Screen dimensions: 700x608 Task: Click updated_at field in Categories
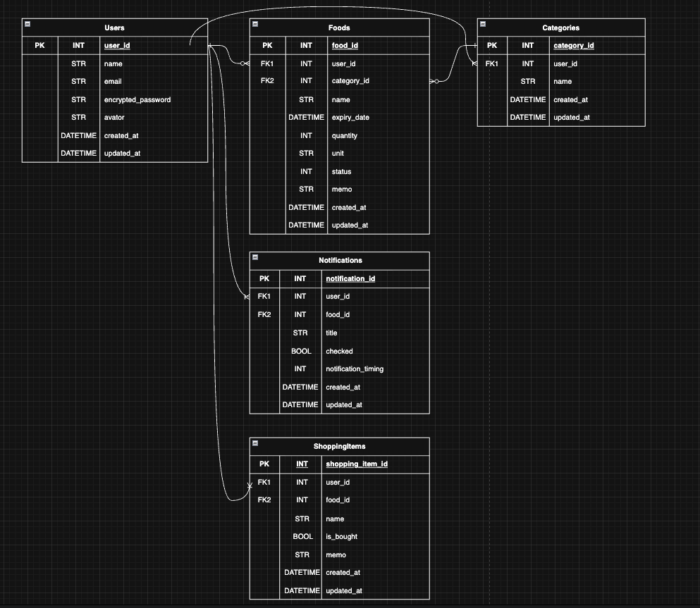pyautogui.click(x=572, y=118)
